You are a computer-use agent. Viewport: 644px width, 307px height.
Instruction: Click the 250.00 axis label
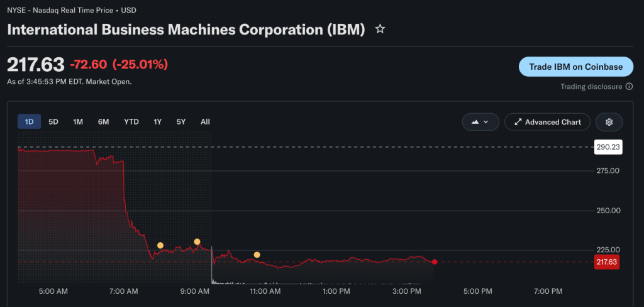[608, 210]
